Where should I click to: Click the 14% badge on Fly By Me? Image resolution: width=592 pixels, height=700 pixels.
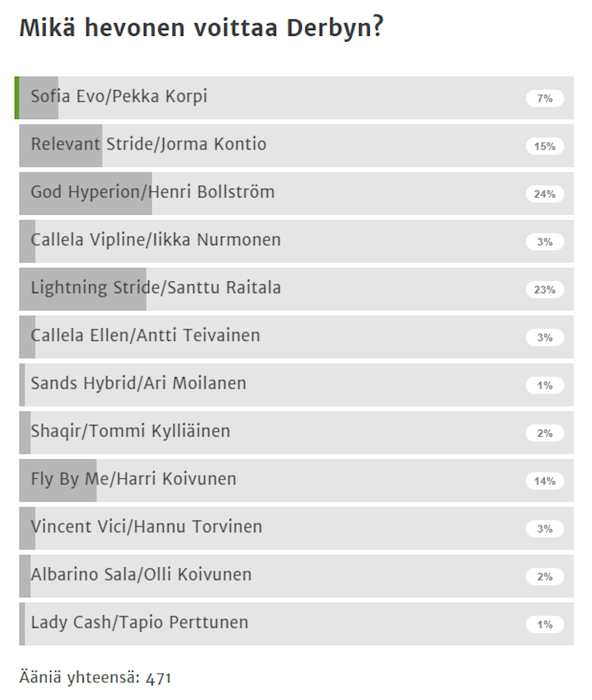[x=545, y=481]
